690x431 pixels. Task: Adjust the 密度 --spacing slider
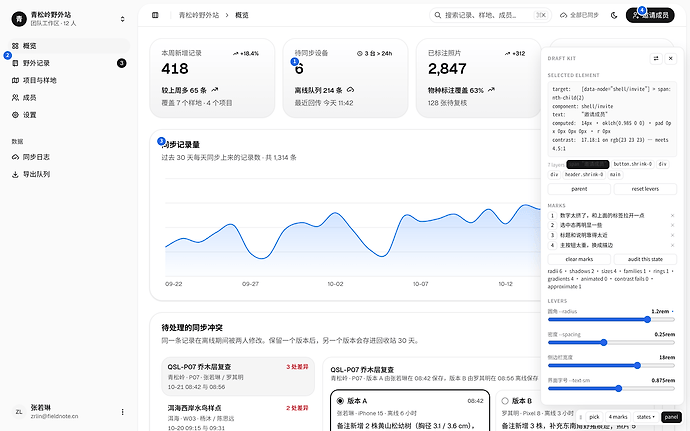click(x=611, y=343)
